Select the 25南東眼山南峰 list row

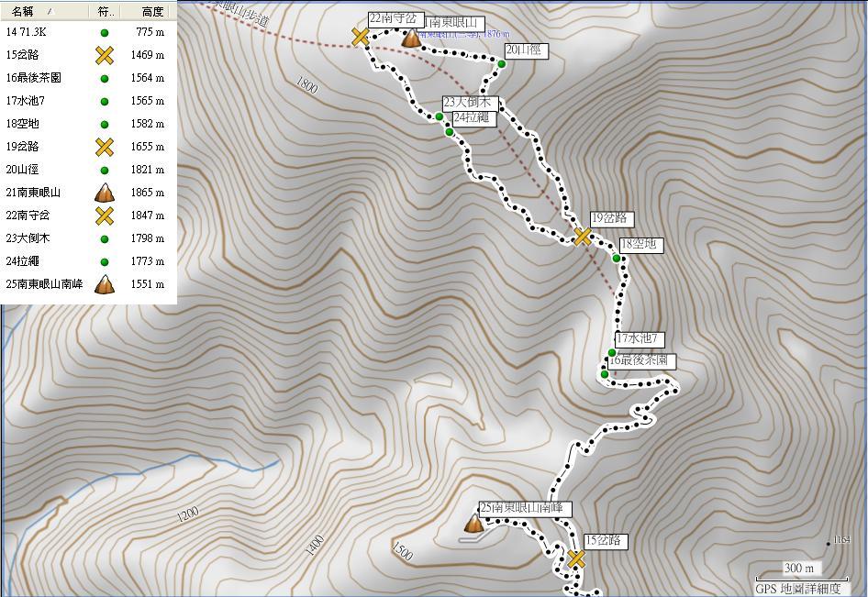(x=88, y=284)
